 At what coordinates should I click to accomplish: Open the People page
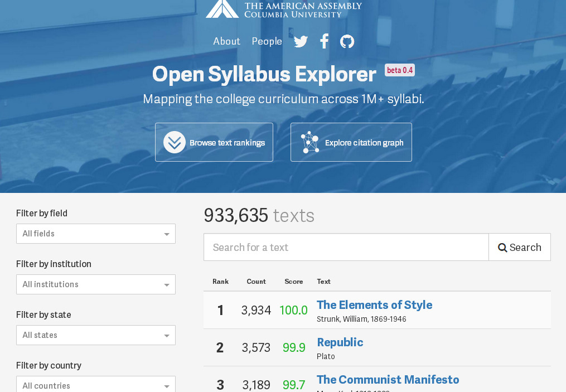click(x=267, y=41)
